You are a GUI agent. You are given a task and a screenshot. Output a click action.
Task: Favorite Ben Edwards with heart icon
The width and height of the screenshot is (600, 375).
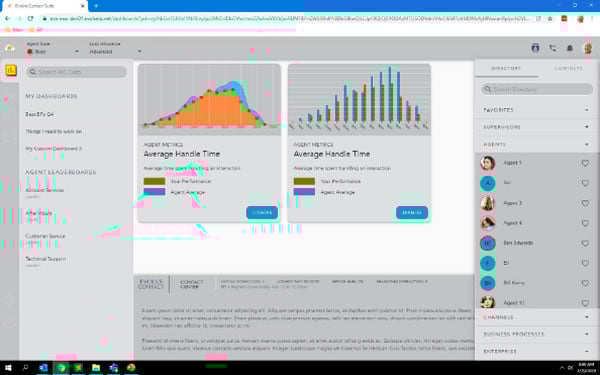coord(585,243)
